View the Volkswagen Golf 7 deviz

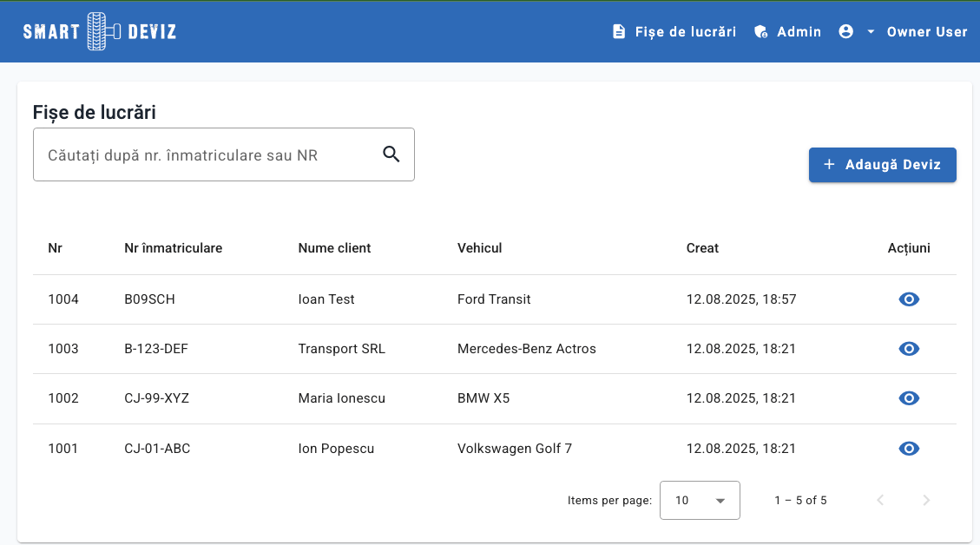[x=909, y=449]
